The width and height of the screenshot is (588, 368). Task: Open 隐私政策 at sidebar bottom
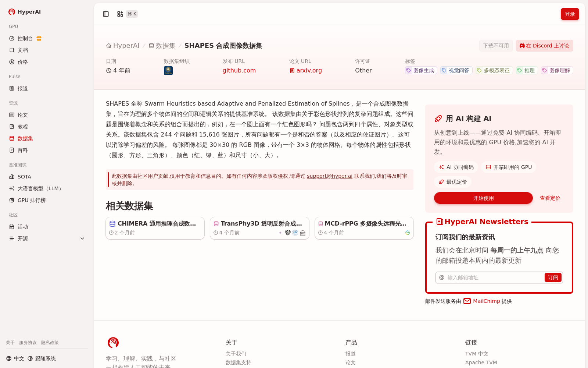50,343
